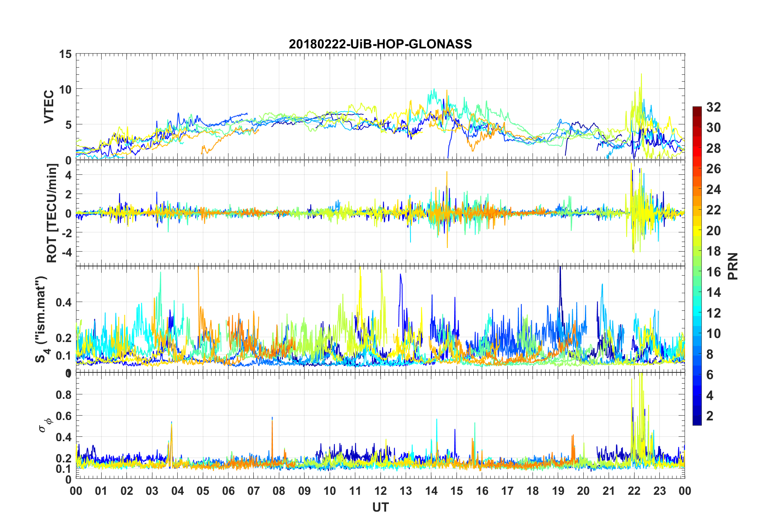This screenshot has height=532, width=761.
Task: Click inside the VTEC plot panel
Action: click(380, 107)
